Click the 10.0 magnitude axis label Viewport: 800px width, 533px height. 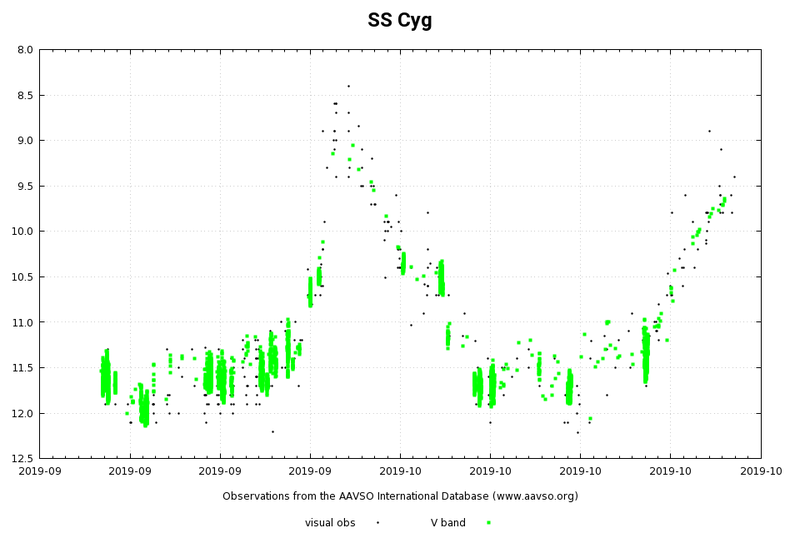pyautogui.click(x=23, y=232)
